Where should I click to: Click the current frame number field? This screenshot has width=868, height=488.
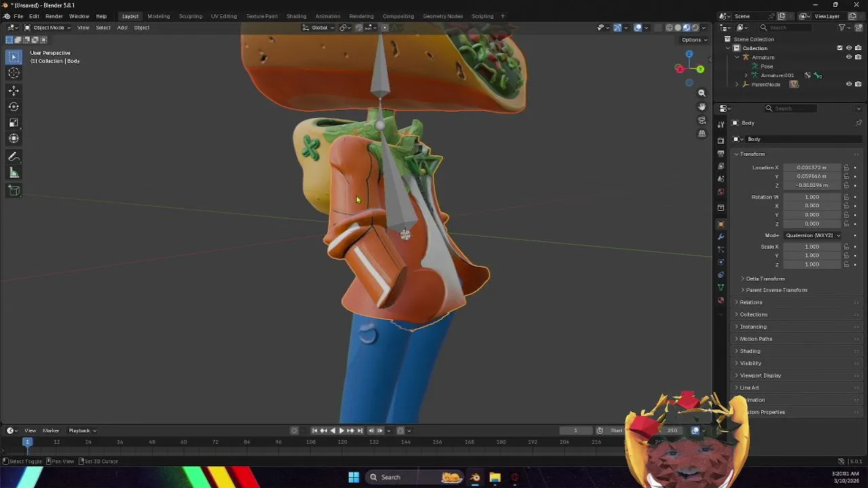576,430
